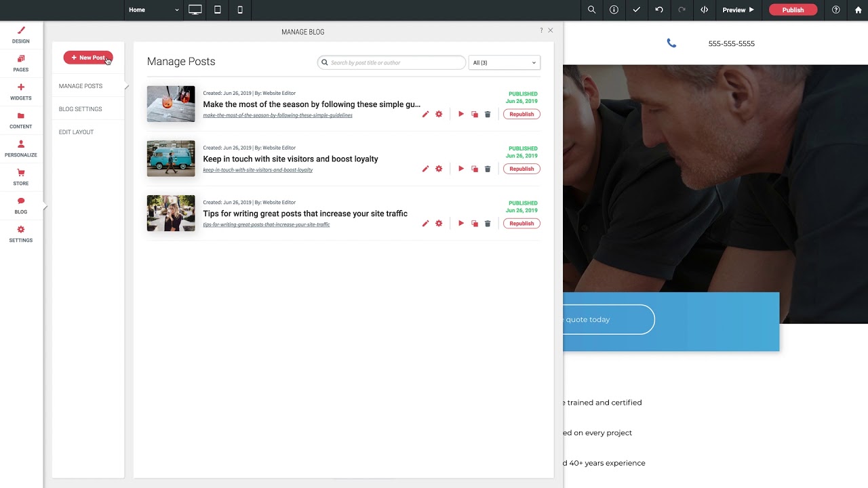Open the keep-in-touch-with-site-visitors URL link
The image size is (868, 488).
tap(258, 170)
